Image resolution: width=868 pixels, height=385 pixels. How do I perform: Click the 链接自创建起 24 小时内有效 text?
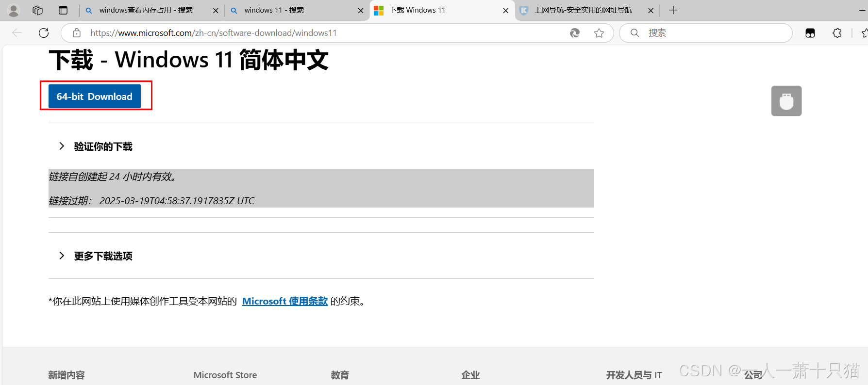pos(112,176)
